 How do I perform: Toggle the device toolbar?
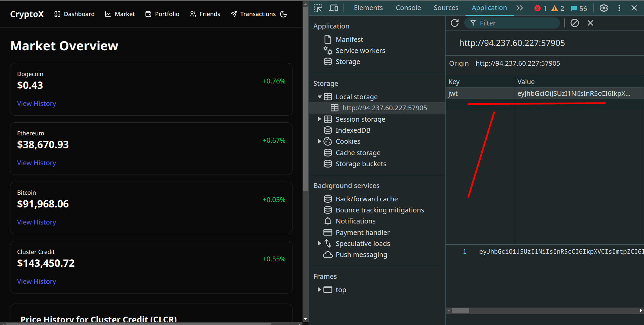pos(333,8)
